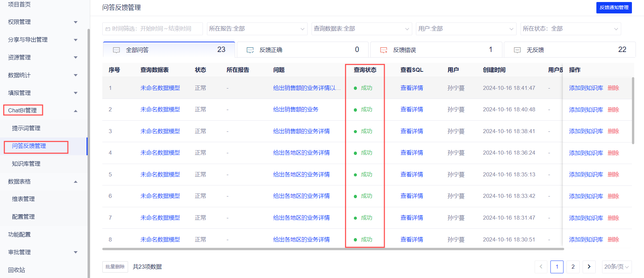Go to next page arrow
Viewport: 644px width, 278px height.
click(589, 267)
